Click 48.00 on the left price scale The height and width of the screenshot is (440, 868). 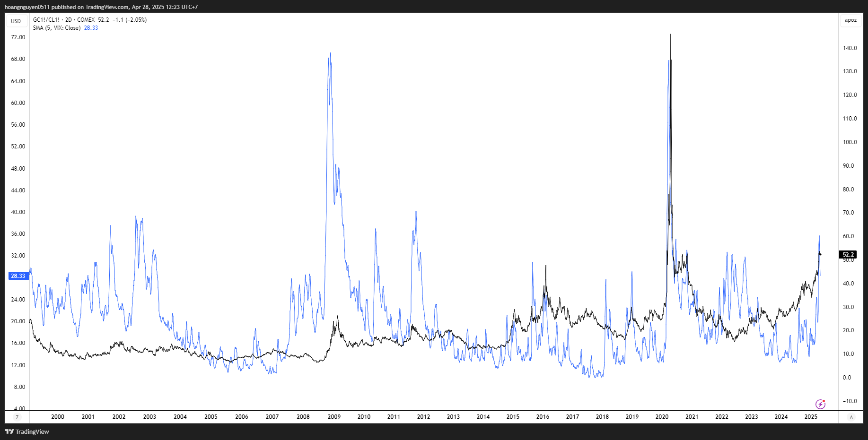click(x=18, y=169)
